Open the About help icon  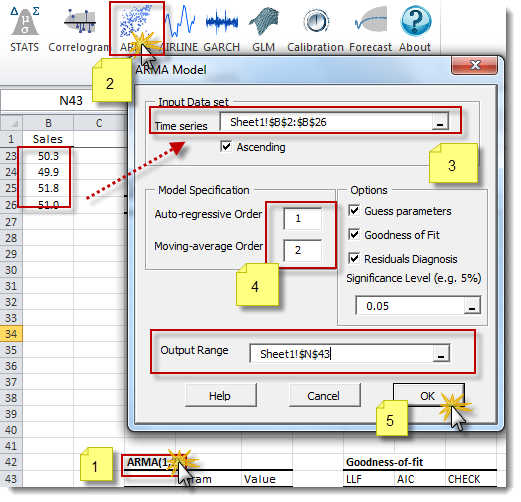coord(415,29)
